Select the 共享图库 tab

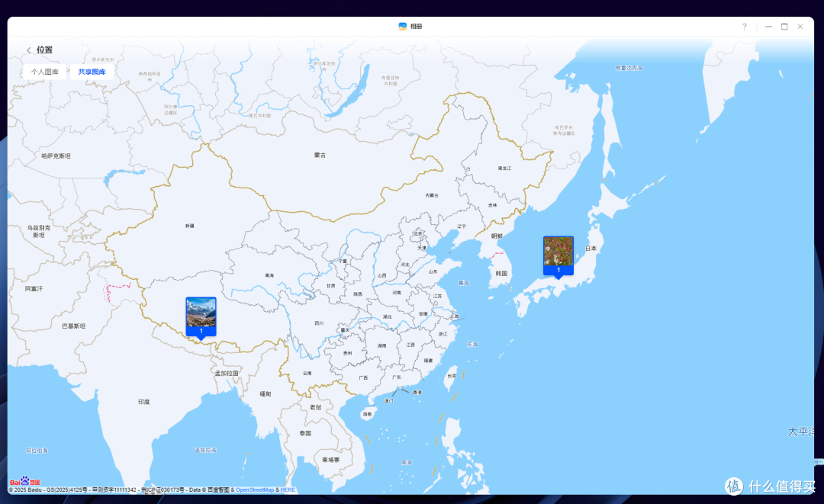click(x=92, y=72)
